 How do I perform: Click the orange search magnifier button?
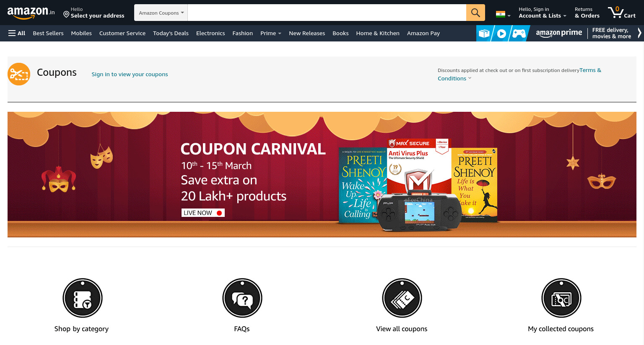coord(475,13)
